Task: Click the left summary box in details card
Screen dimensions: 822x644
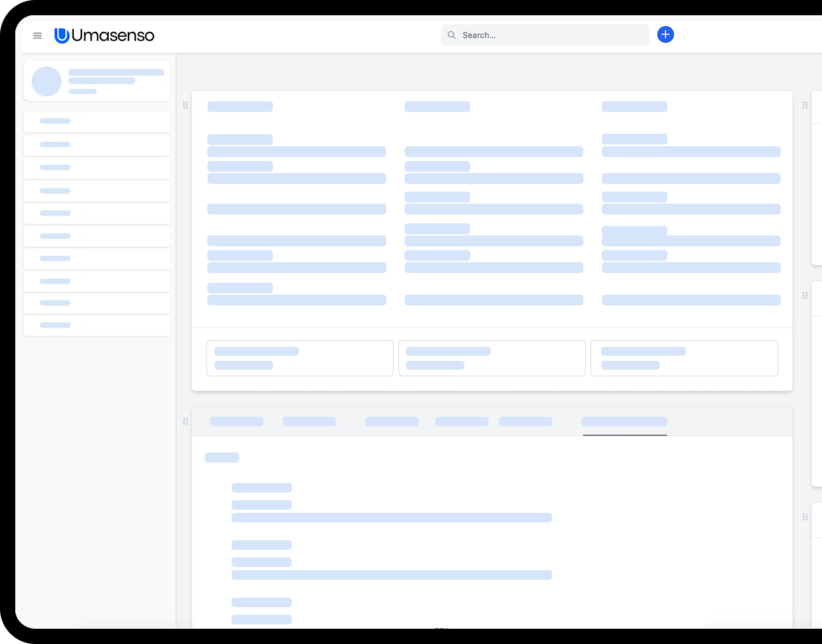Action: click(x=300, y=358)
